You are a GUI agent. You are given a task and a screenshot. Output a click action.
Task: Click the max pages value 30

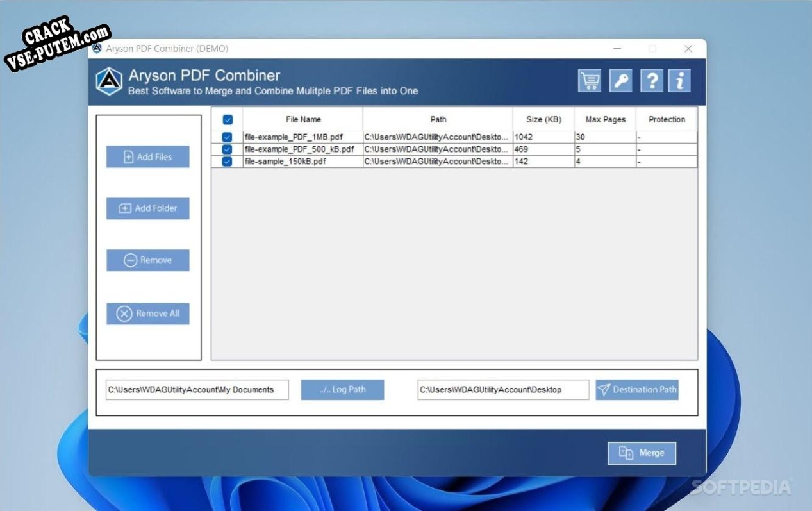click(581, 137)
